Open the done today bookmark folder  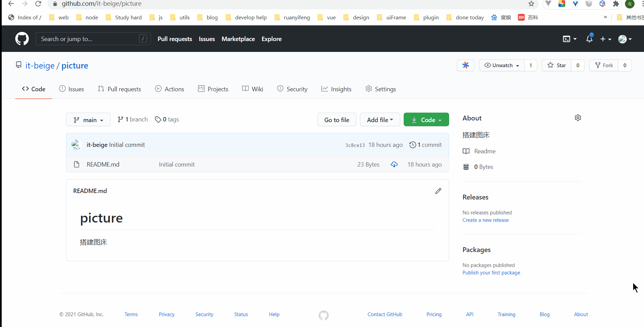point(465,17)
